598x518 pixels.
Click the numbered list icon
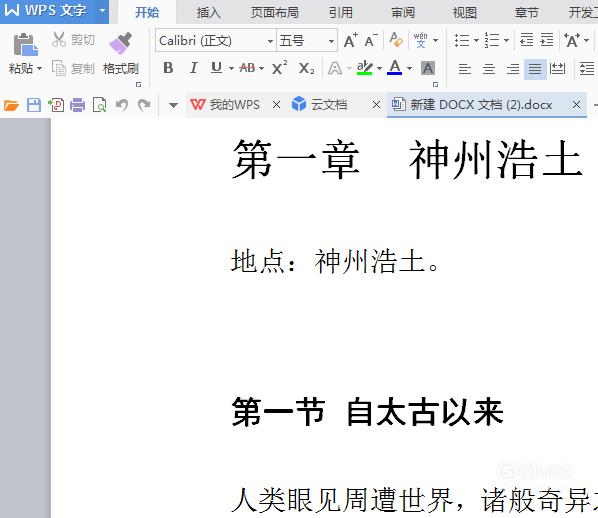(x=492, y=40)
